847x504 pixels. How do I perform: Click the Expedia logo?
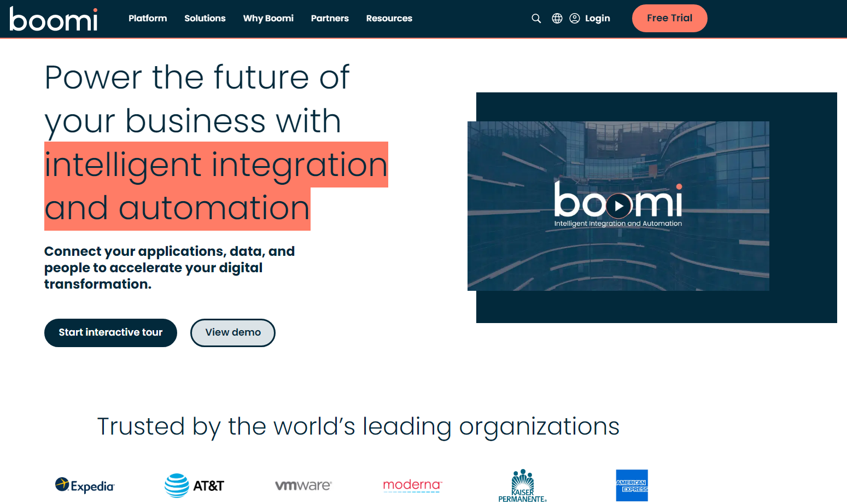(85, 485)
